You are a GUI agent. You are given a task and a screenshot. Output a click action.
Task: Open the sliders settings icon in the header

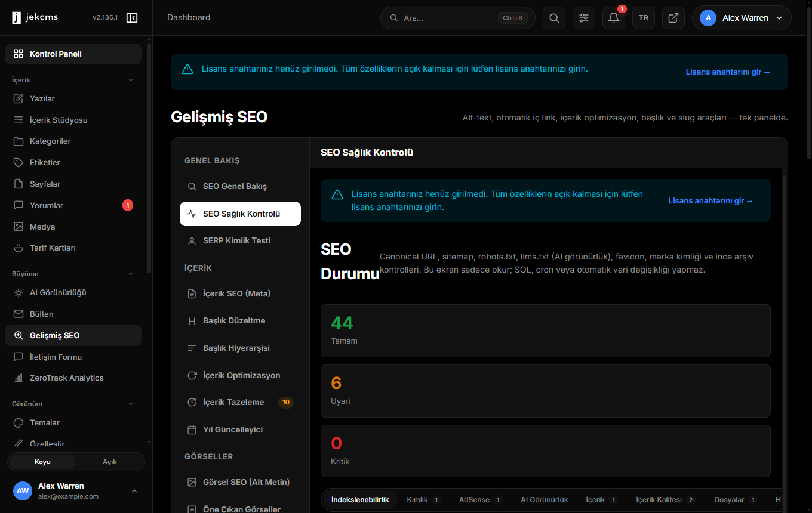tap(584, 18)
